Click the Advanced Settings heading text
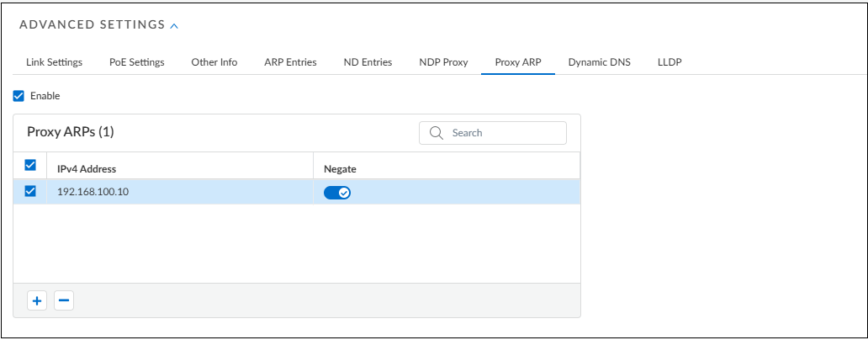Screen dimensions: 868x340 coord(93,24)
